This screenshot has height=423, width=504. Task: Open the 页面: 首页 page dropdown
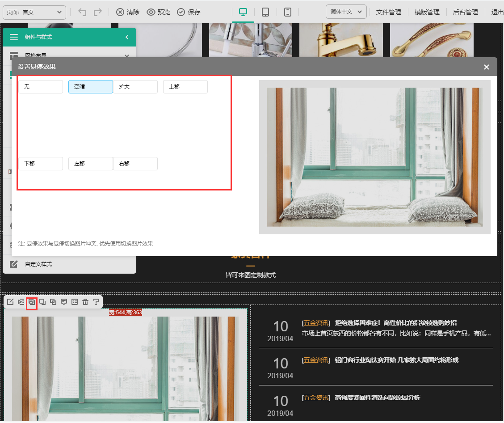(34, 12)
